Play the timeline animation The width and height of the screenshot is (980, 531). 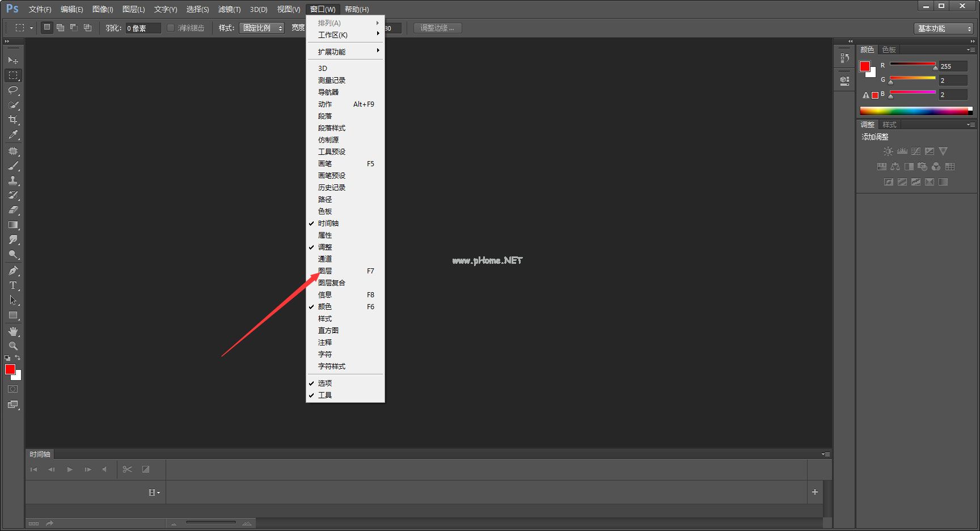[x=70, y=469]
